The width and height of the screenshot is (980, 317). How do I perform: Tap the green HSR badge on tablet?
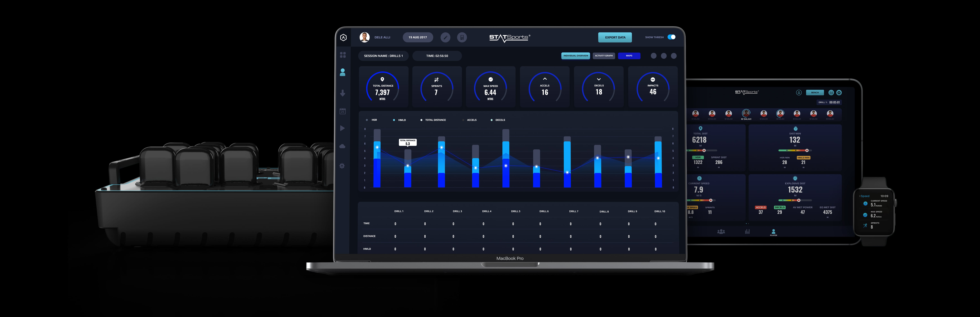(698, 158)
